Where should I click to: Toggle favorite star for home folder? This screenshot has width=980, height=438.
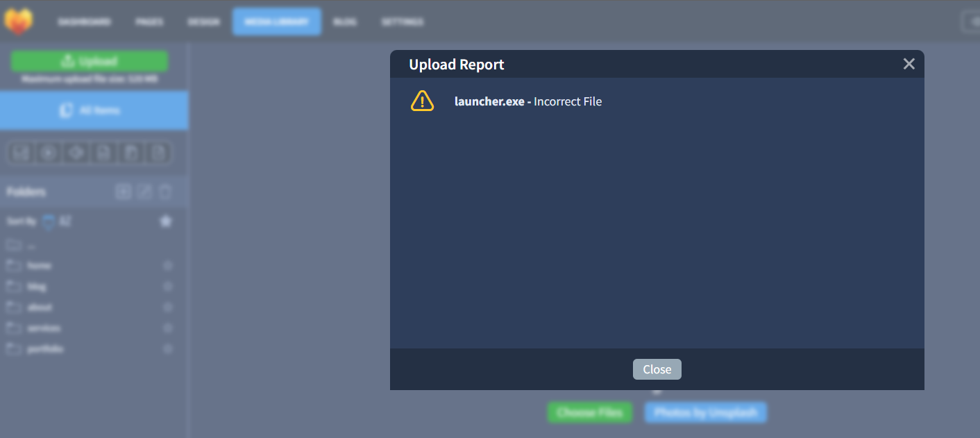(x=167, y=266)
